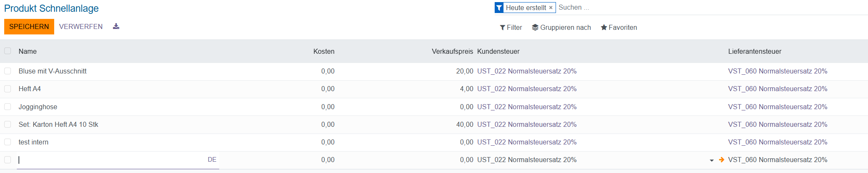Click the Suchen search field
The image size is (868, 173).
[x=672, y=8]
